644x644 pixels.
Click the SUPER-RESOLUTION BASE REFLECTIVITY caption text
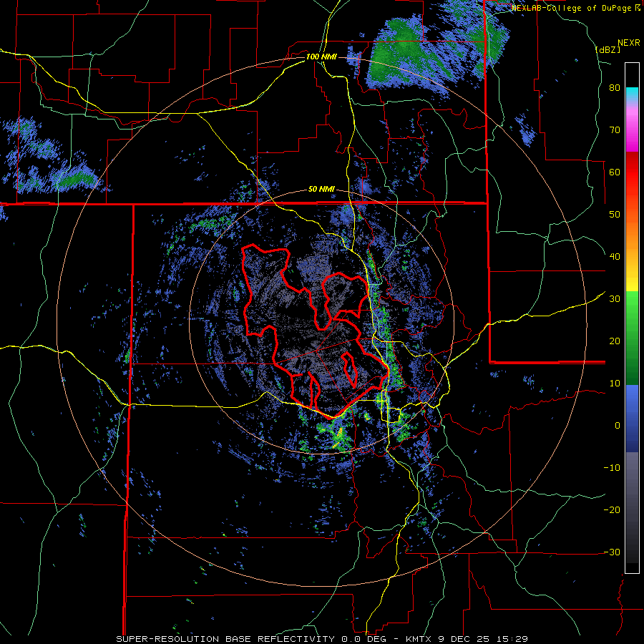225,639
